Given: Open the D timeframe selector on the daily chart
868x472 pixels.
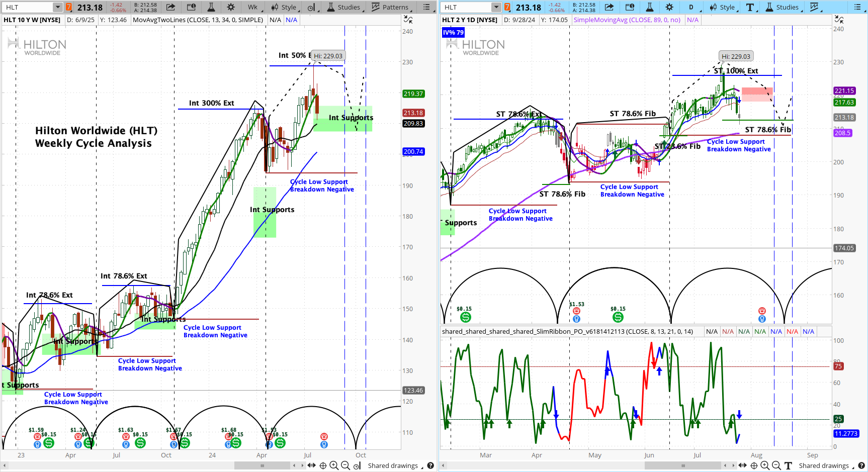Looking at the screenshot, I should [x=691, y=7].
